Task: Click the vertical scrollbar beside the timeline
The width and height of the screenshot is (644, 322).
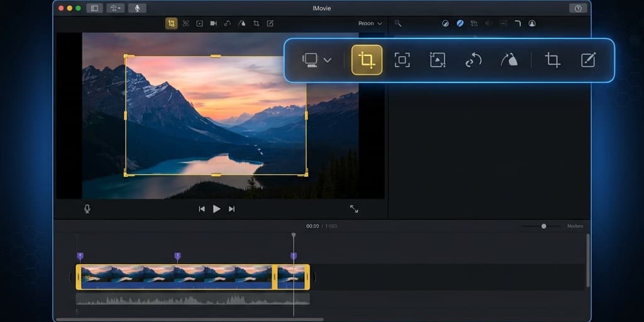Action: (588, 260)
